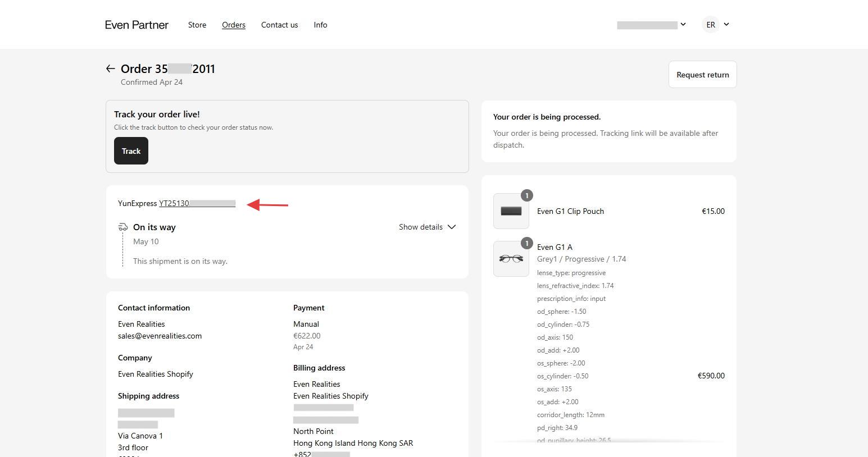The image size is (868, 457).
Task: Click the €622.00 payment amount
Action: point(307,336)
